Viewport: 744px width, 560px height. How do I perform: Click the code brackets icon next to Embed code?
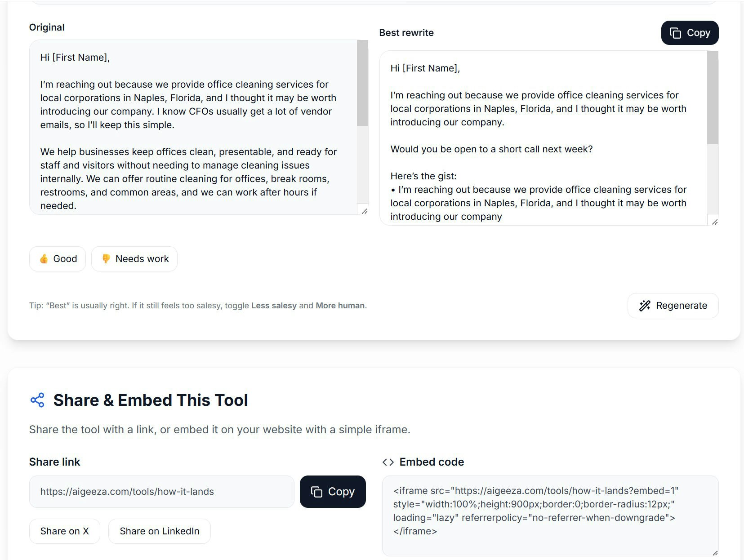(x=388, y=462)
